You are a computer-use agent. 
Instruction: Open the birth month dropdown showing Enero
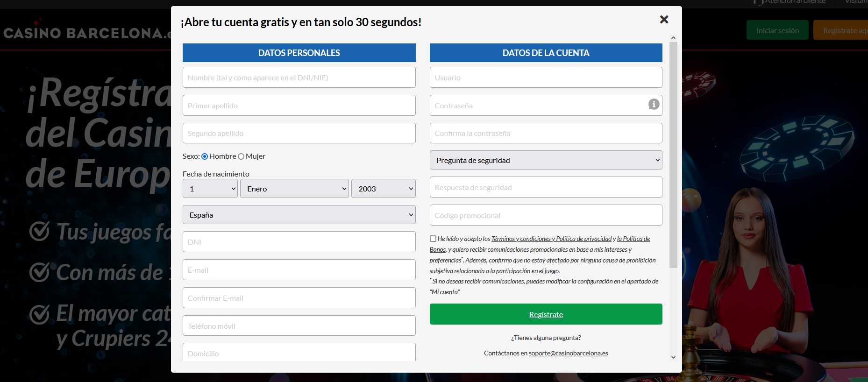pos(294,189)
